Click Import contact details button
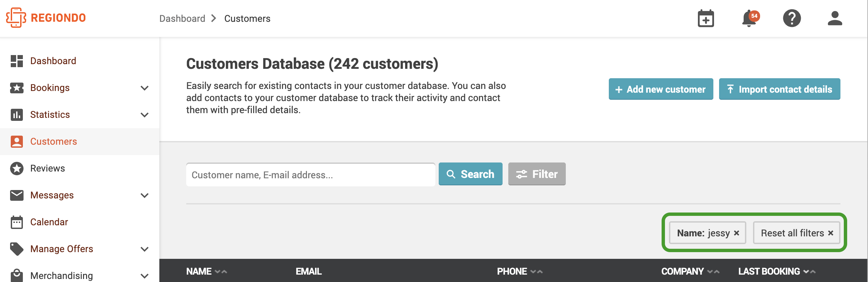This screenshot has height=282, width=868. [x=779, y=89]
